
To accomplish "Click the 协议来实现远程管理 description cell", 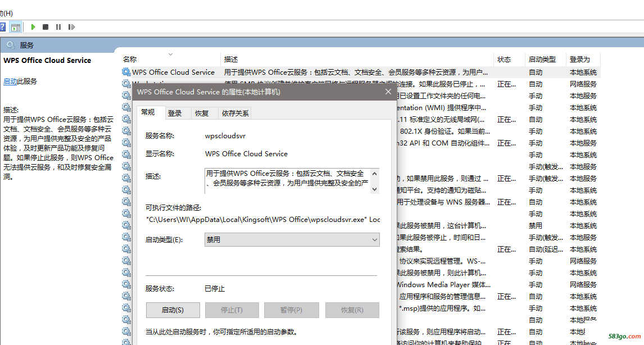I will [443, 261].
